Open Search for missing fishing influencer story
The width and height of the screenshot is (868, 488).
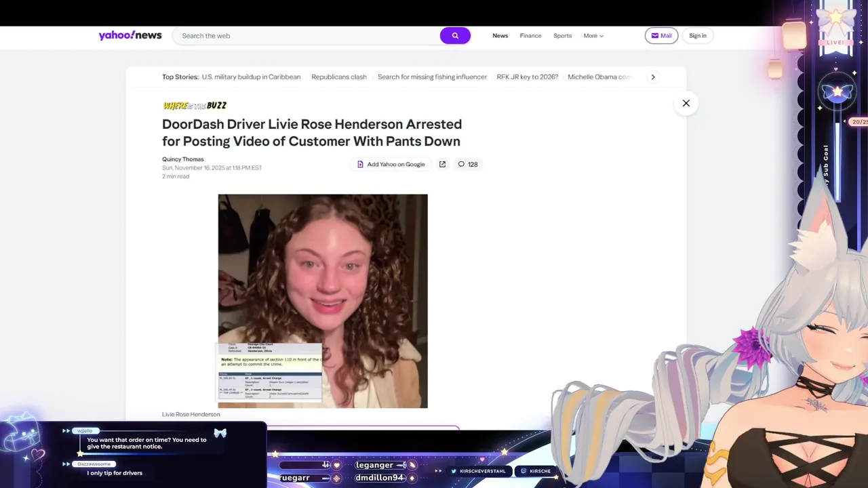coord(432,77)
